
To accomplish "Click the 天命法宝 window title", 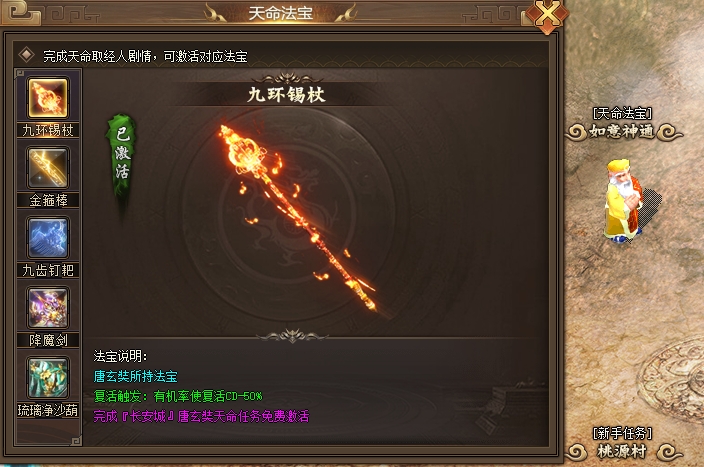I will [280, 13].
